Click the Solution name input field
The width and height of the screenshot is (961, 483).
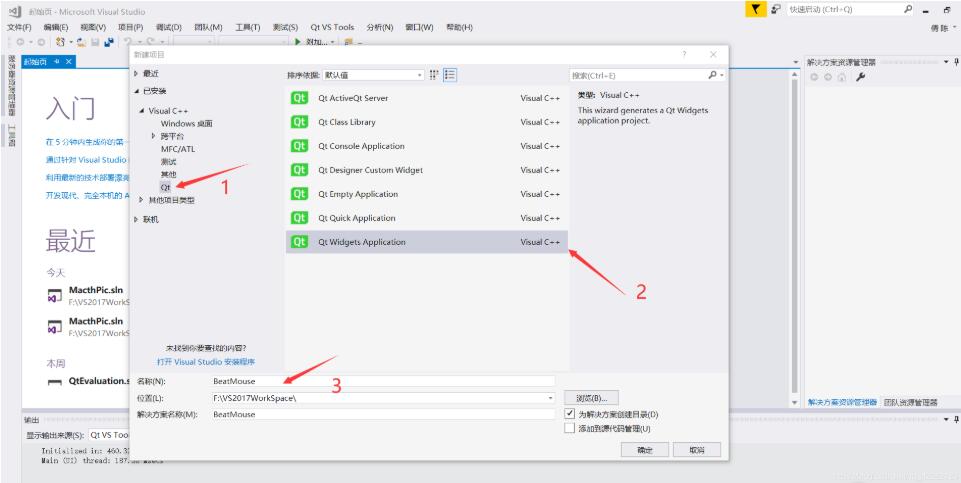[382, 414]
